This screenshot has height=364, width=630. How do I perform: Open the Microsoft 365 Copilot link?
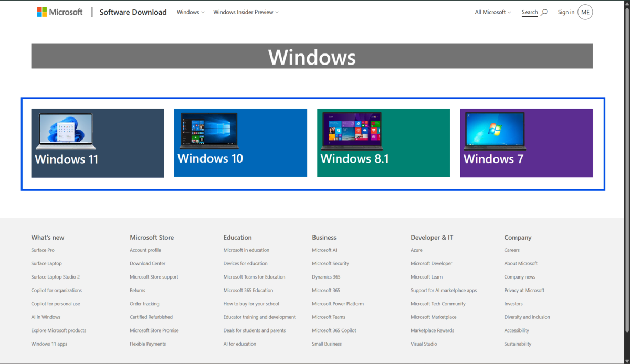[334, 330]
